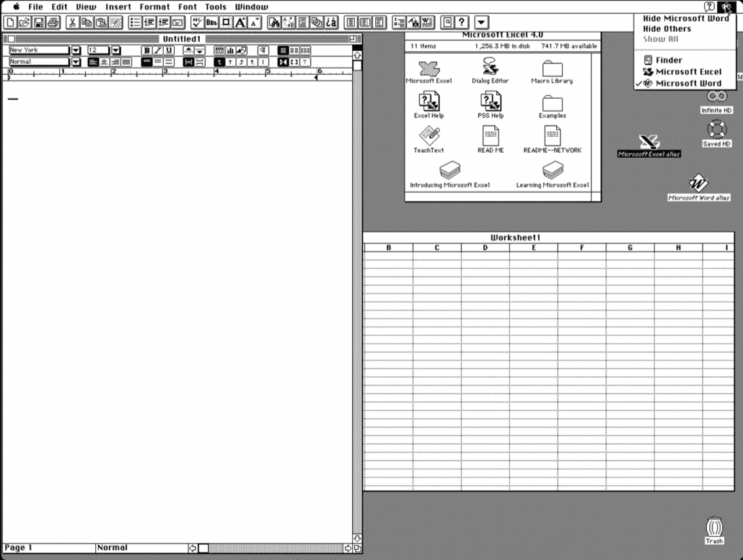Click the Open file folder icon
743x560 pixels.
[x=25, y=22]
